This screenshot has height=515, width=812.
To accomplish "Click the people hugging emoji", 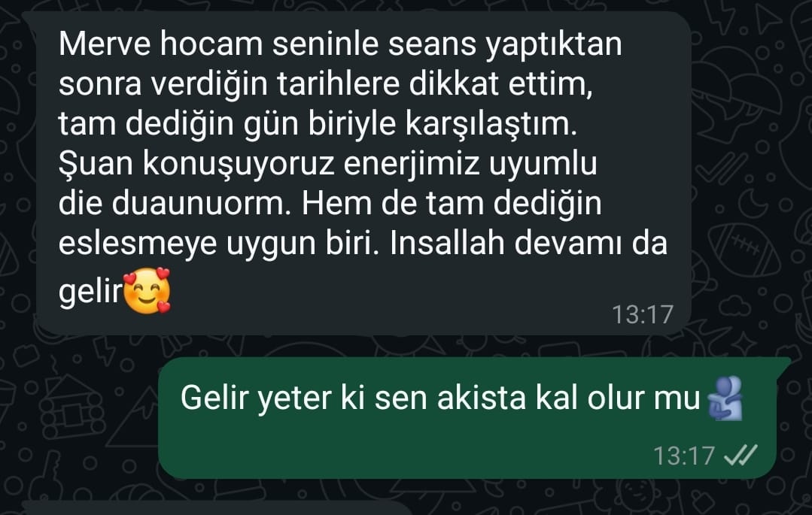I will pyautogui.click(x=726, y=398).
